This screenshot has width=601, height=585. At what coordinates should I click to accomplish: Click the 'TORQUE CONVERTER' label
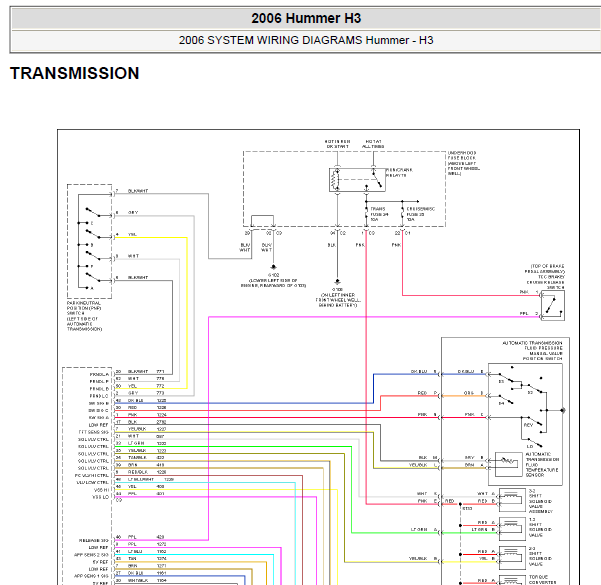tap(542, 579)
